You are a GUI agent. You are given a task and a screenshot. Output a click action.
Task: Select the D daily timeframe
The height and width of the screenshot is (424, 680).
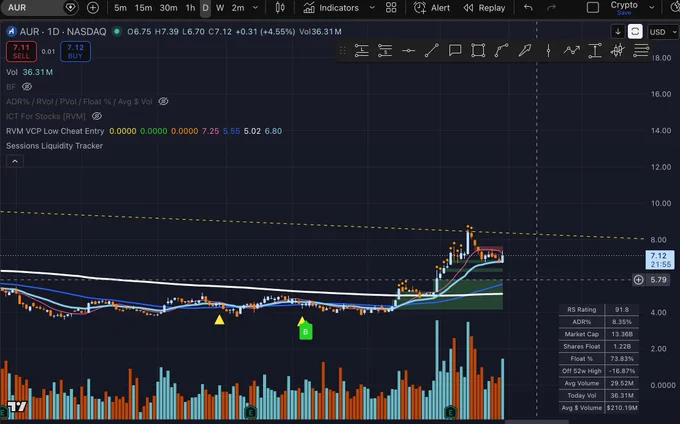pos(206,8)
